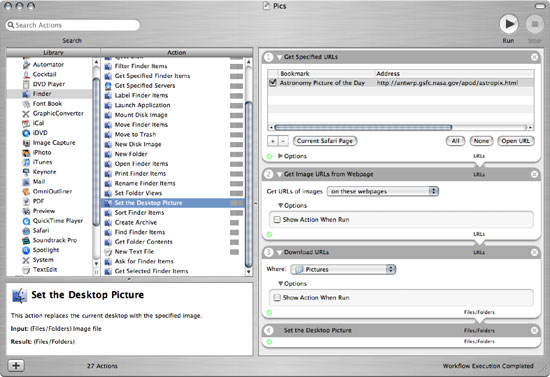Click the Library list vertical scrollbar
The image size is (550, 377).
click(96, 152)
